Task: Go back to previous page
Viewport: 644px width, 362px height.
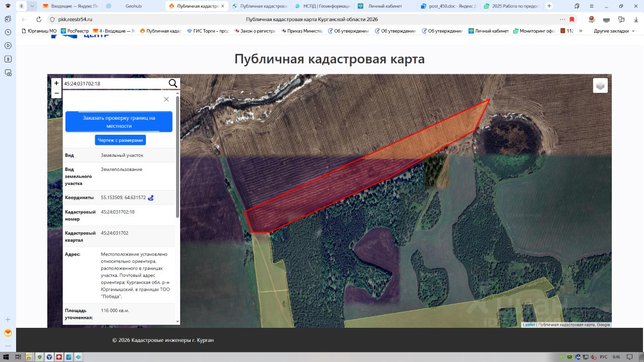Action: 24,19
